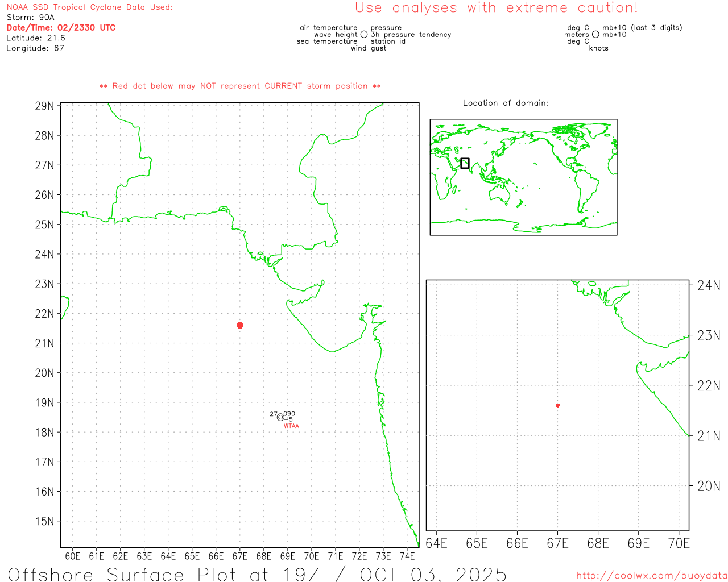Click the '15N' latitude axis label
This screenshot has height=582, width=728.
(x=45, y=521)
